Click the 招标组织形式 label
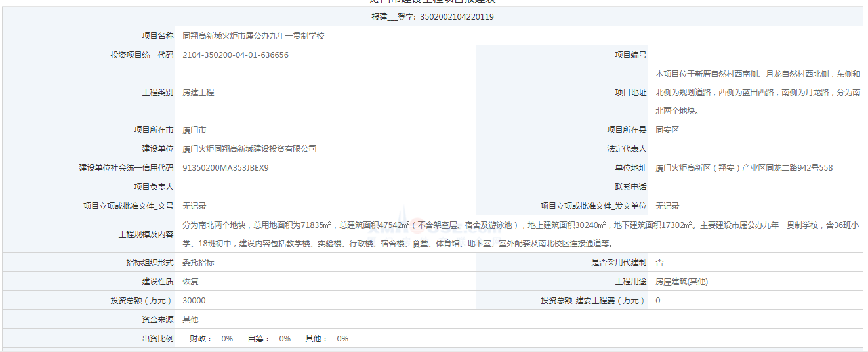This screenshot has width=868, height=352. click(150, 263)
